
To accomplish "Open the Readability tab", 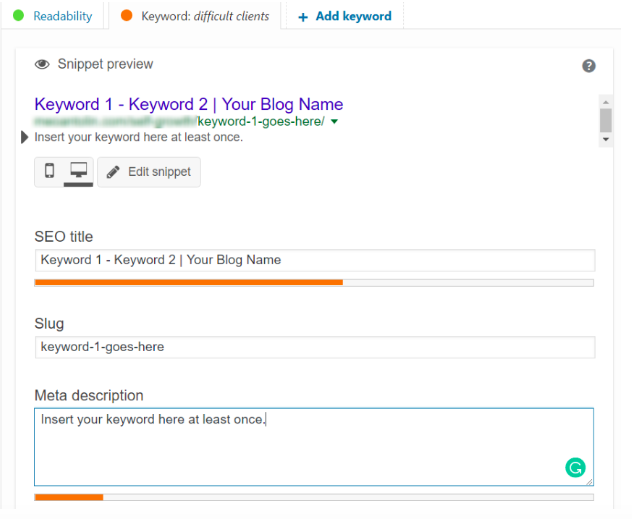I will (54, 16).
